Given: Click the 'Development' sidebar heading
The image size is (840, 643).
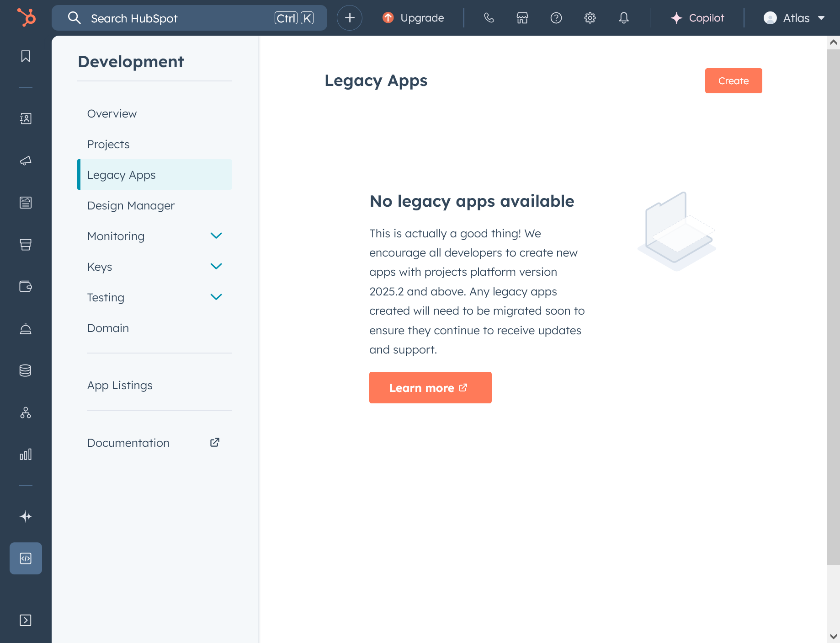Looking at the screenshot, I should point(131,61).
